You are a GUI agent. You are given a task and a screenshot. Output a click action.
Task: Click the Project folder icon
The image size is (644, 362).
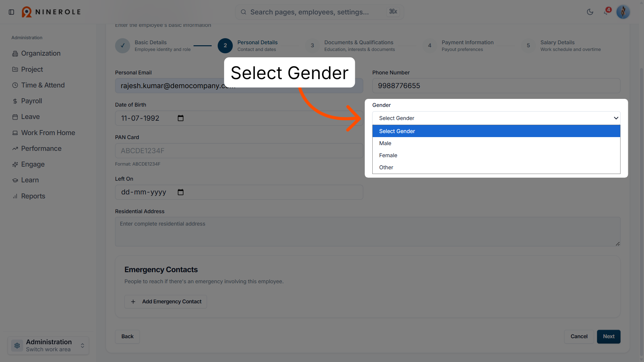[x=15, y=69]
